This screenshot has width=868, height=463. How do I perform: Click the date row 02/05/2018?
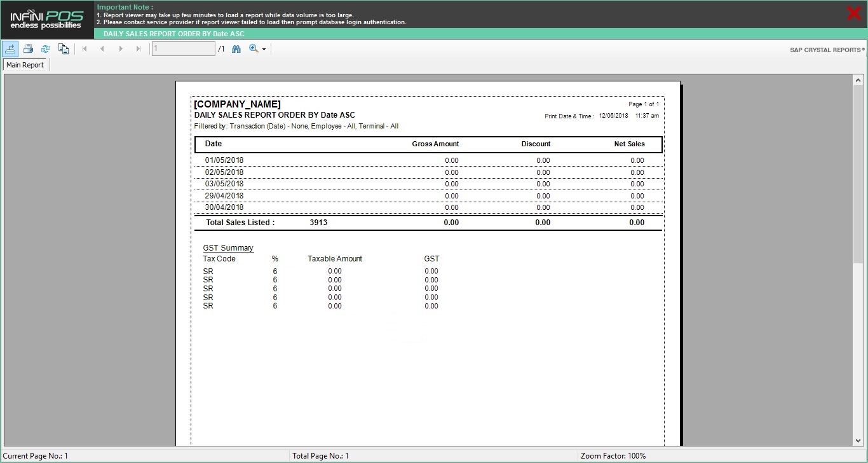pos(428,172)
